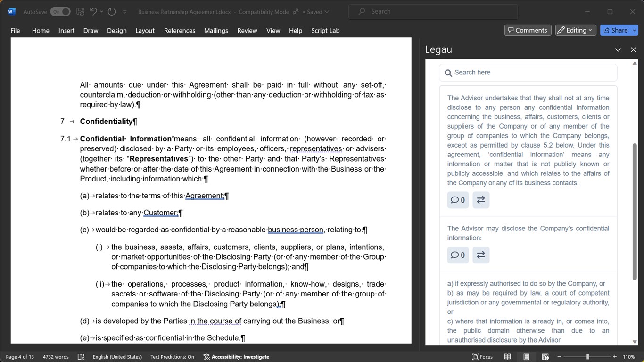The image size is (644, 362).
Task: Click 'Accessibility: Investigate' status item
Action: [236, 357]
